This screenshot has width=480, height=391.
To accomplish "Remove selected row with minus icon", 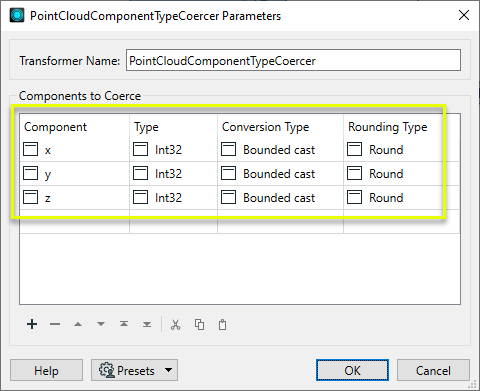I will [55, 324].
